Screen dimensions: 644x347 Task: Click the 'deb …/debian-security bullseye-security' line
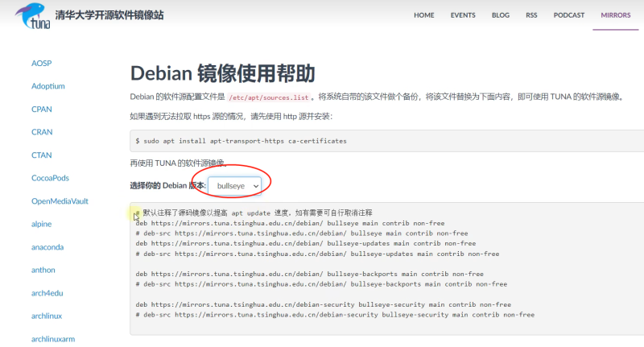click(324, 304)
